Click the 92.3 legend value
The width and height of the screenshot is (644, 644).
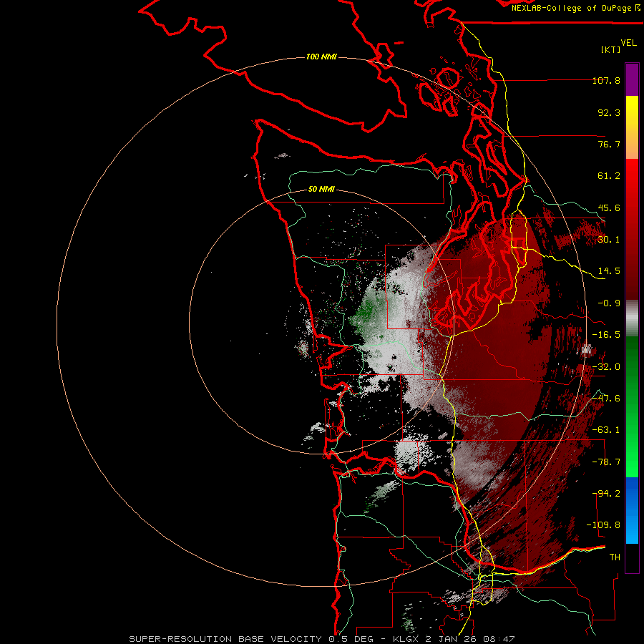click(x=609, y=112)
